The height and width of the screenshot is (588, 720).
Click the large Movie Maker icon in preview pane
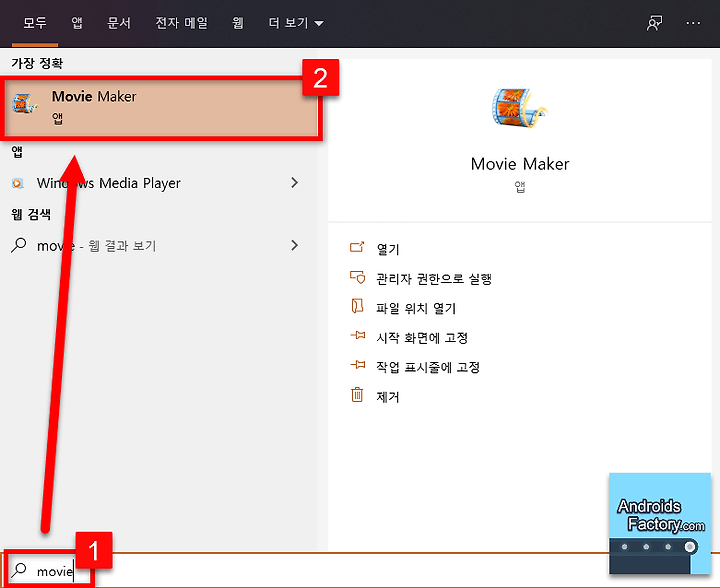pos(519,107)
